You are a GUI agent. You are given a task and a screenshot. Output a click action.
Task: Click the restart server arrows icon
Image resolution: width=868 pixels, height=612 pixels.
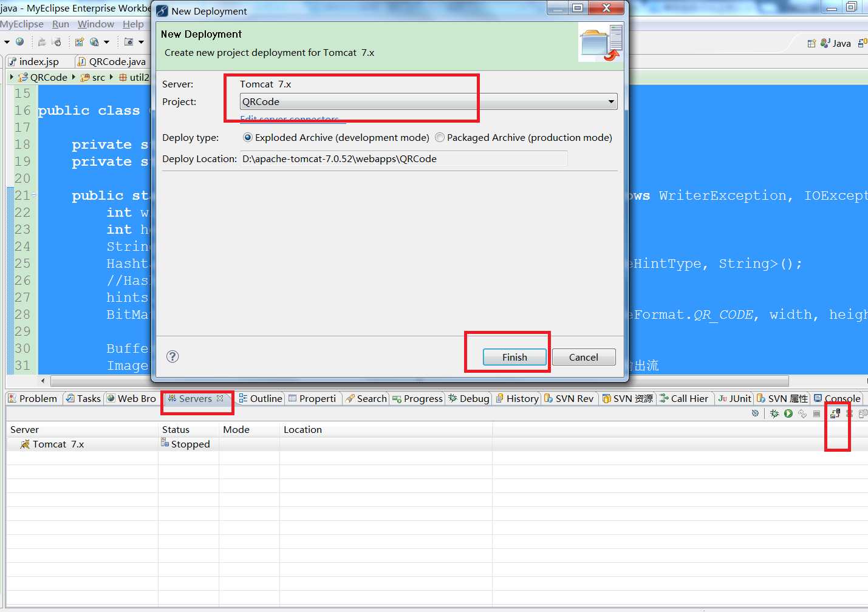coord(802,413)
